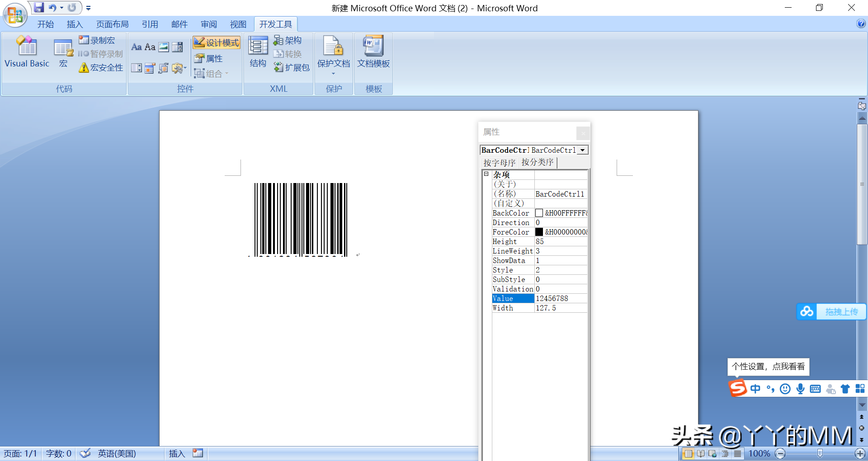This screenshot has width=868, height=461.
Task: Zoom in with plus button
Action: [x=859, y=453]
